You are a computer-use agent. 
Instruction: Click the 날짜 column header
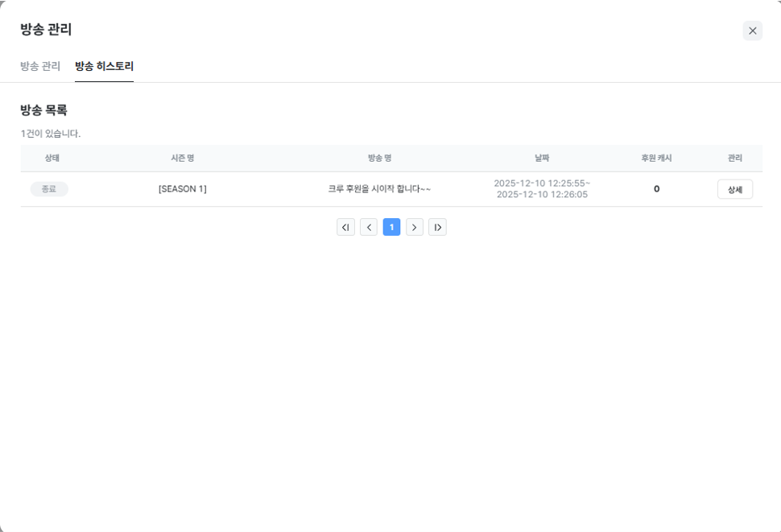click(541, 159)
